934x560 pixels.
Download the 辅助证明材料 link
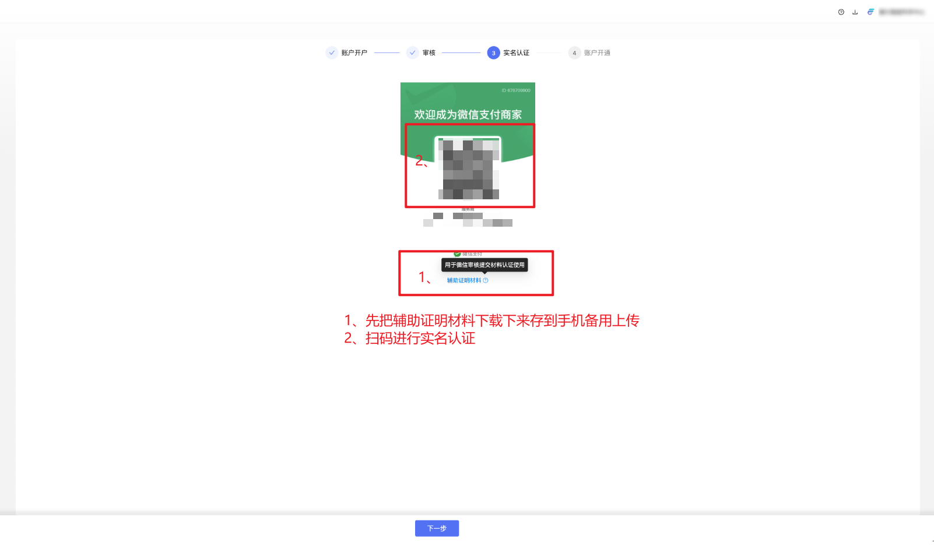click(x=464, y=280)
